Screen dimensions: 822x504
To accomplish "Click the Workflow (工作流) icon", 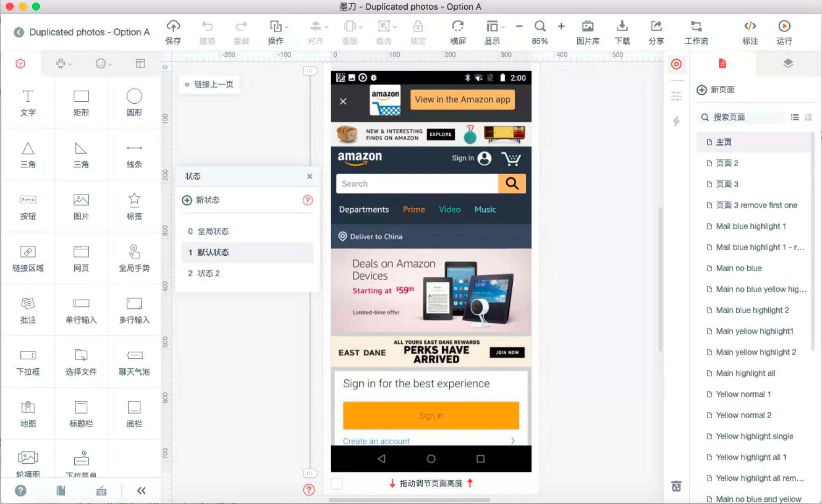I will point(696,31).
